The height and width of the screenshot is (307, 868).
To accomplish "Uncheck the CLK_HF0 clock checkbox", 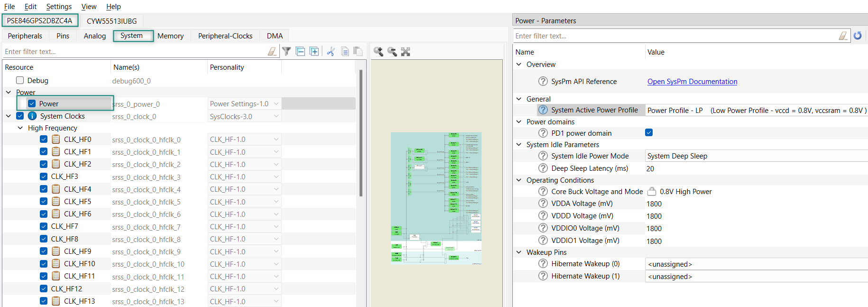I will pyautogui.click(x=44, y=140).
